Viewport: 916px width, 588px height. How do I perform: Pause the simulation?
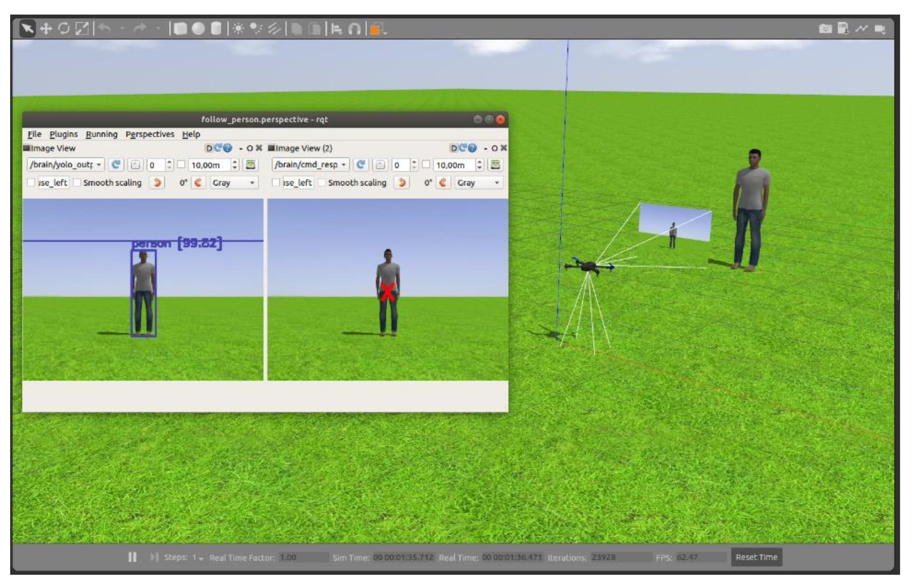(132, 557)
